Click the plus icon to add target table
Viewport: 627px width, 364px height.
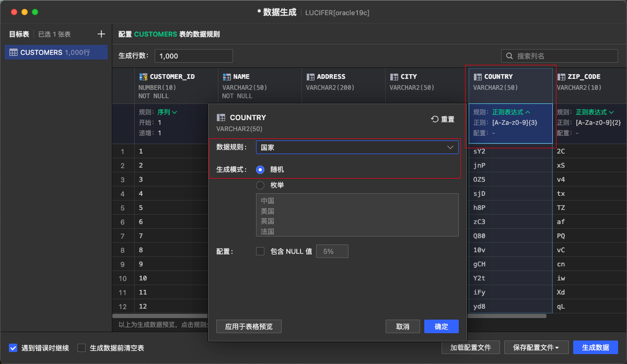[x=101, y=34]
